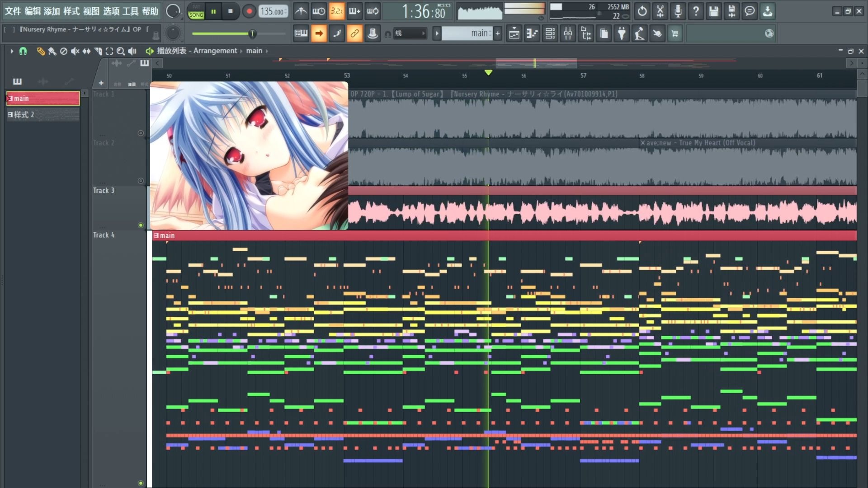
Task: Click the save project floppy icon
Action: point(713,11)
